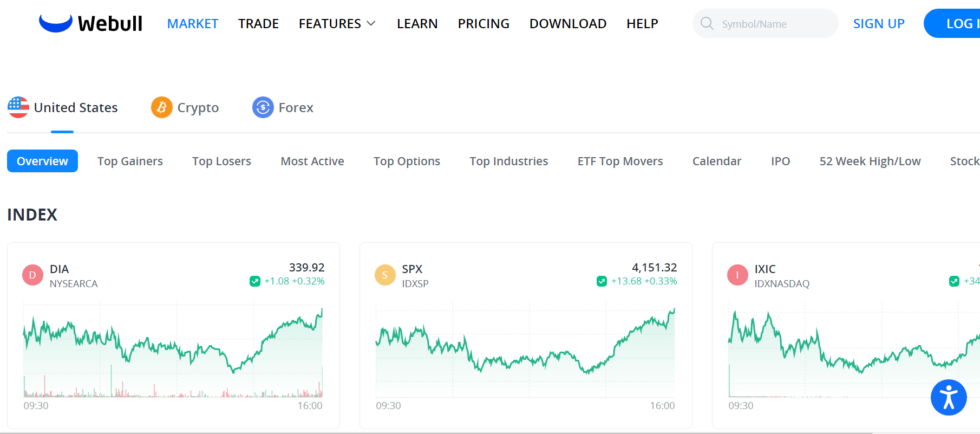This screenshot has width=980, height=434.
Task: Click the LOG IN button
Action: click(x=952, y=23)
